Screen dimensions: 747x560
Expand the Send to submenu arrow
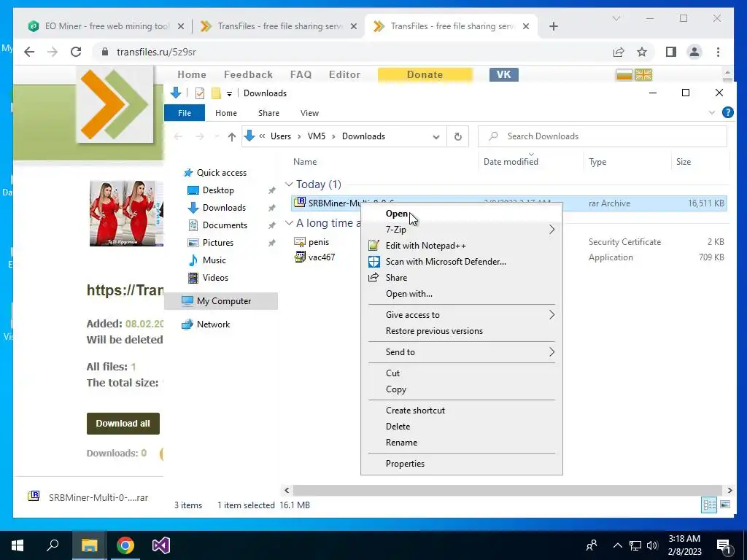point(551,352)
